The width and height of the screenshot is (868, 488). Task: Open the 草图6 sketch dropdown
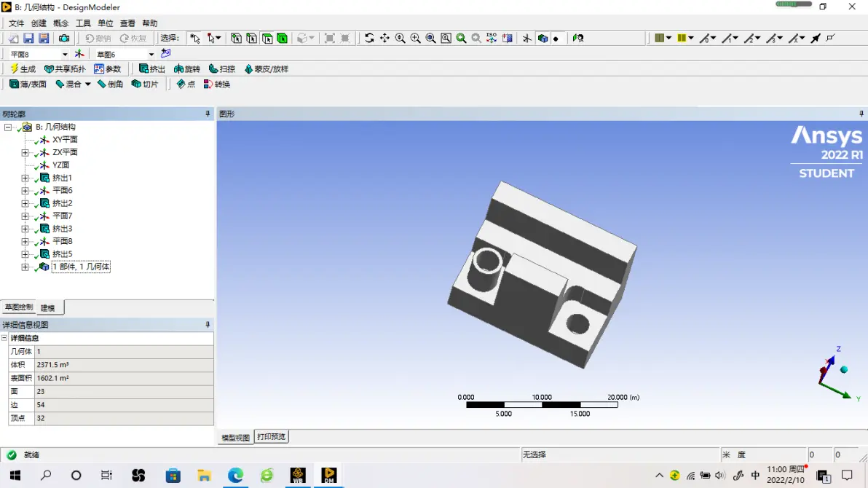click(x=151, y=55)
